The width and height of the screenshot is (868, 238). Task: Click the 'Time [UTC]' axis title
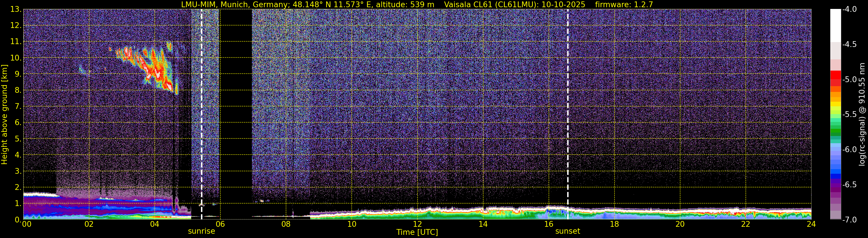coord(417,232)
